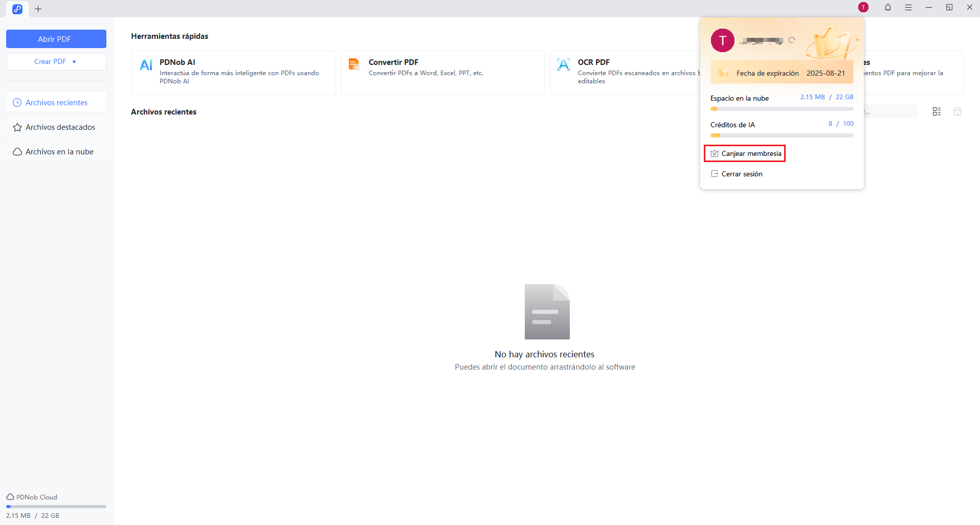Click the clear recent files trash icon
The image size is (980, 525).
click(957, 111)
